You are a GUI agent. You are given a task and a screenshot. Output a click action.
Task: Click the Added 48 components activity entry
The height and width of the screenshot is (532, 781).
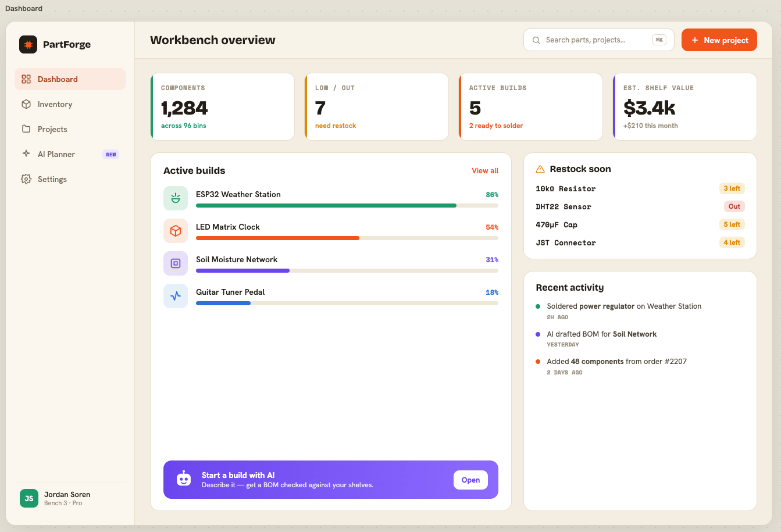[x=640, y=366]
